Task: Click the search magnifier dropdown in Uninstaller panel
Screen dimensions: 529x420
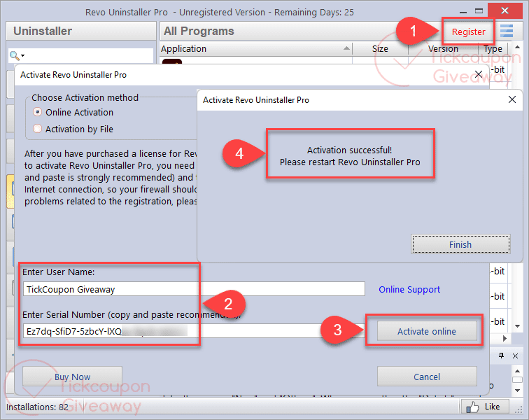Action: point(17,55)
